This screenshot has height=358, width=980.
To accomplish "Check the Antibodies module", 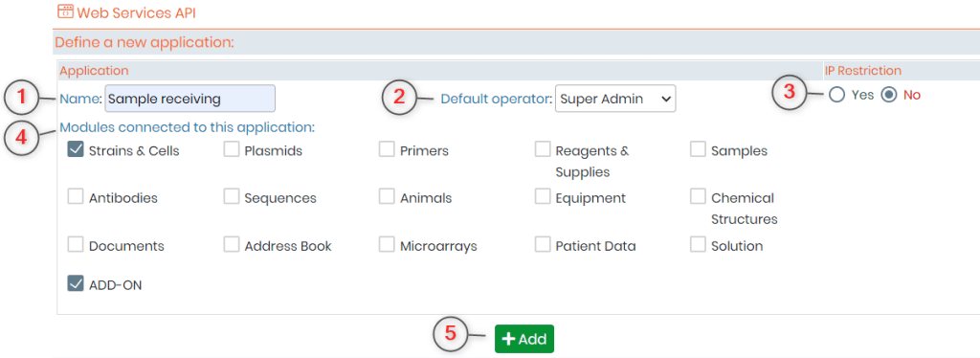I will pyautogui.click(x=76, y=197).
